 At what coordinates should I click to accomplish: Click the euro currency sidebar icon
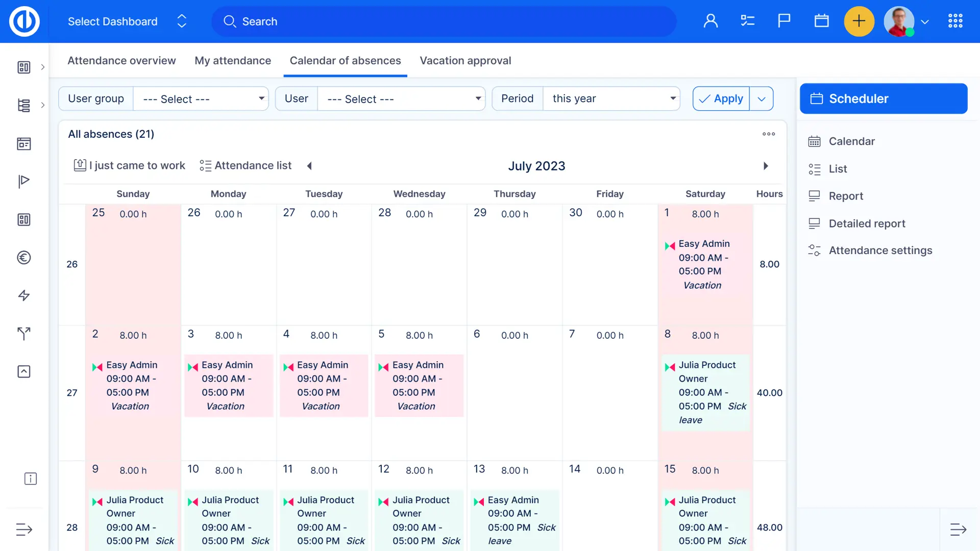pyautogui.click(x=24, y=258)
